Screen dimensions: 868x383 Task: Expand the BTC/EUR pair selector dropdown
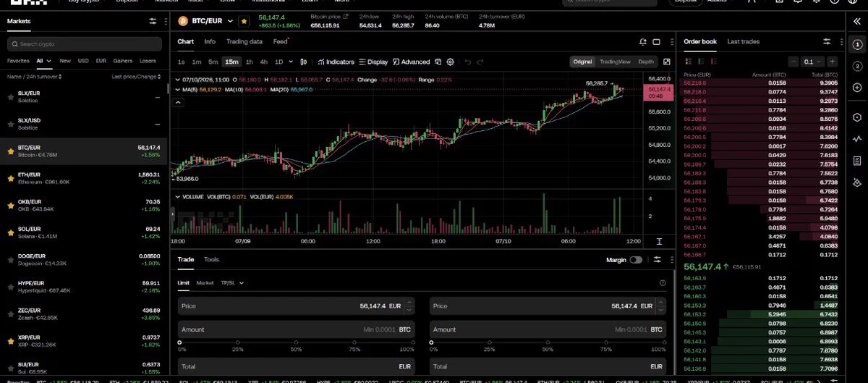[230, 22]
